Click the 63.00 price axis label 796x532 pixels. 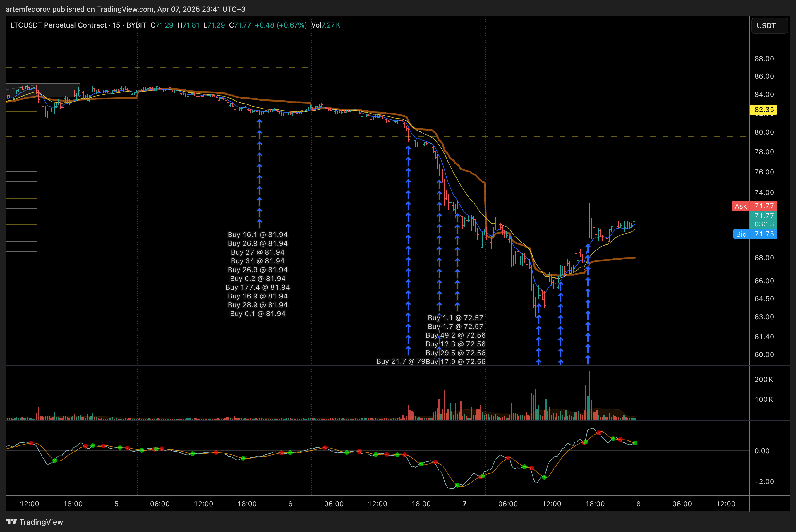tap(764, 317)
